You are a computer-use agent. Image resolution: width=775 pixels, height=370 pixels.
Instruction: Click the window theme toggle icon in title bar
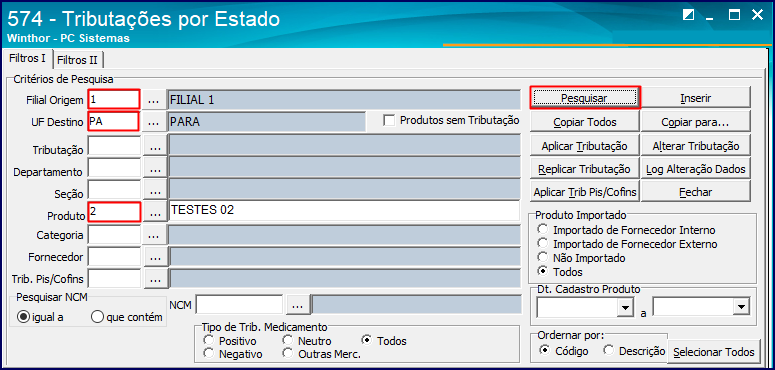(x=688, y=15)
